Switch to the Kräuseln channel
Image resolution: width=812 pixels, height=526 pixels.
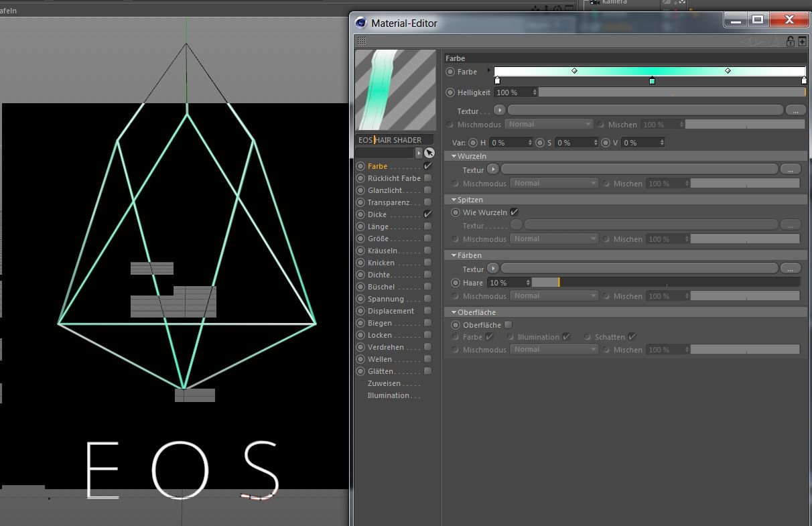point(383,251)
